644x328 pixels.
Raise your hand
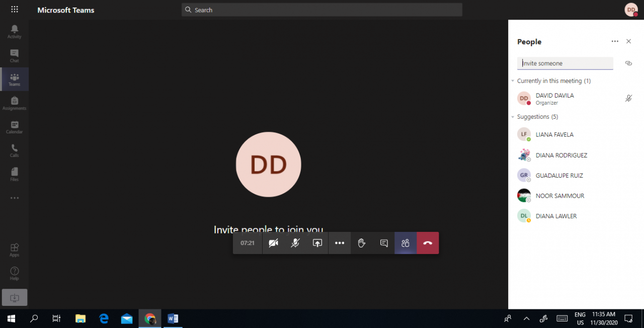[361, 243]
